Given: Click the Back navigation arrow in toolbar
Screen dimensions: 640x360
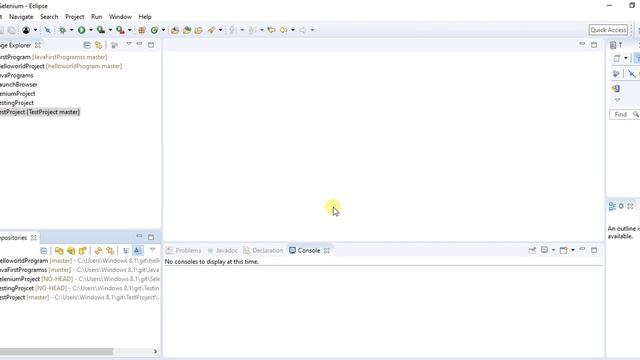Looking at the screenshot, I should coord(283,30).
